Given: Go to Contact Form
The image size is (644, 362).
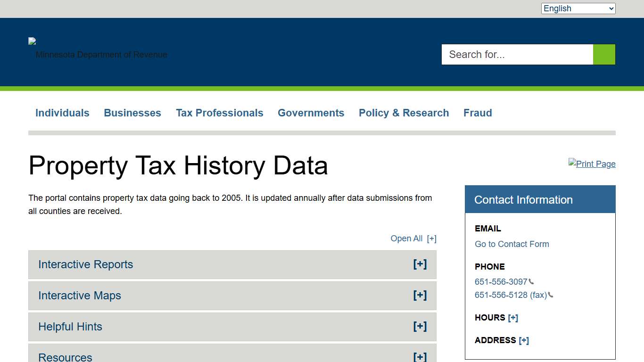Looking at the screenshot, I should click(x=512, y=244).
